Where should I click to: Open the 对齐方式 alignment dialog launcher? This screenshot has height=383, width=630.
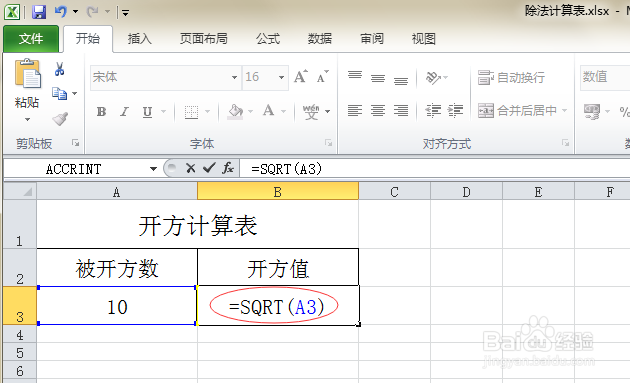point(565,143)
